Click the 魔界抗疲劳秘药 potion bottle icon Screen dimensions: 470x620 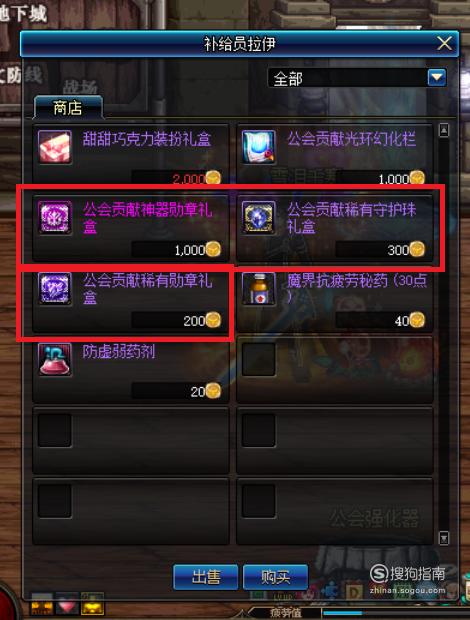pos(259,288)
